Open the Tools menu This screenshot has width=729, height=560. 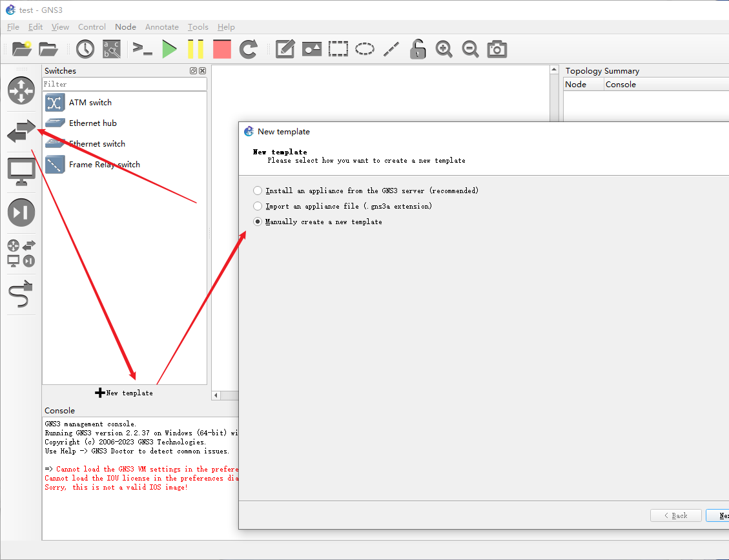pyautogui.click(x=198, y=27)
